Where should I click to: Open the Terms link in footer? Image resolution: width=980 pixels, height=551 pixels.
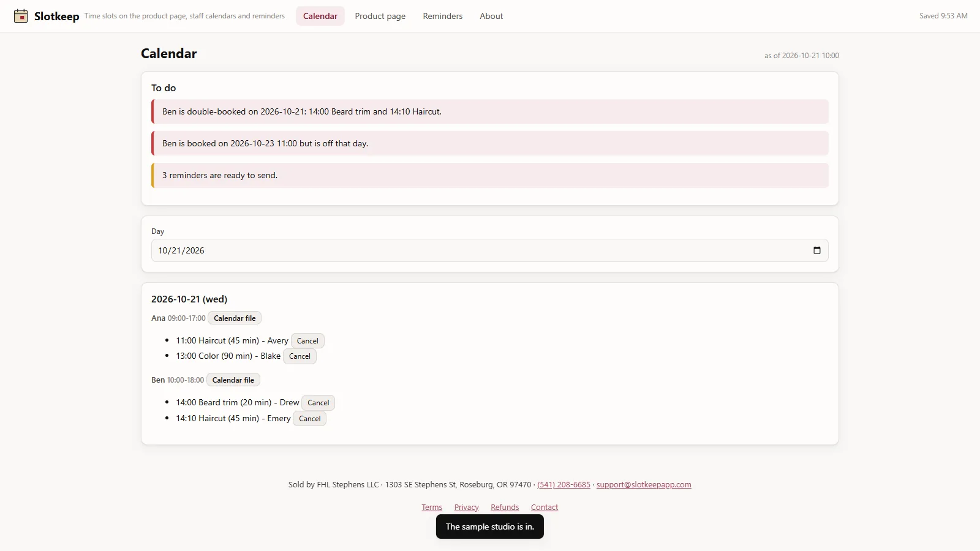[x=432, y=508]
